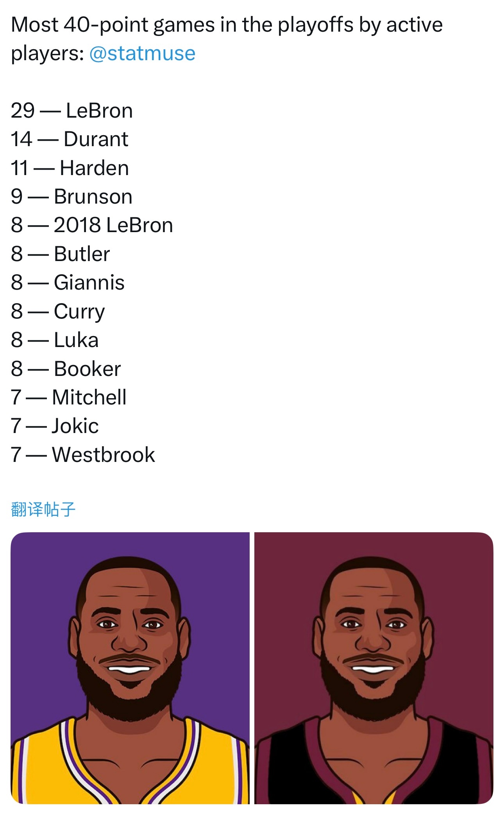504x823 pixels.
Task: Click the '8 — Butler' line
Action: (x=61, y=254)
